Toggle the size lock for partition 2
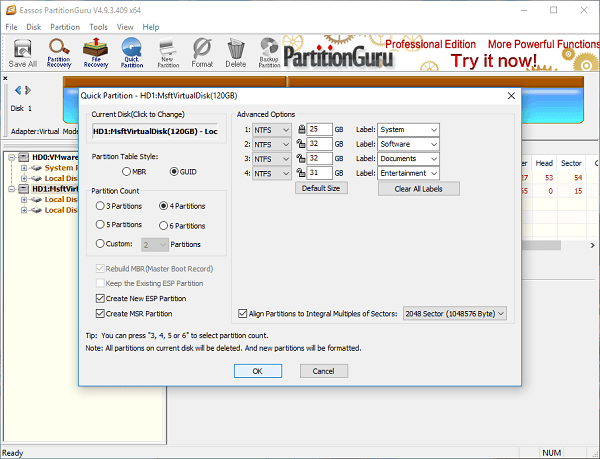The height and width of the screenshot is (459, 600). point(301,144)
